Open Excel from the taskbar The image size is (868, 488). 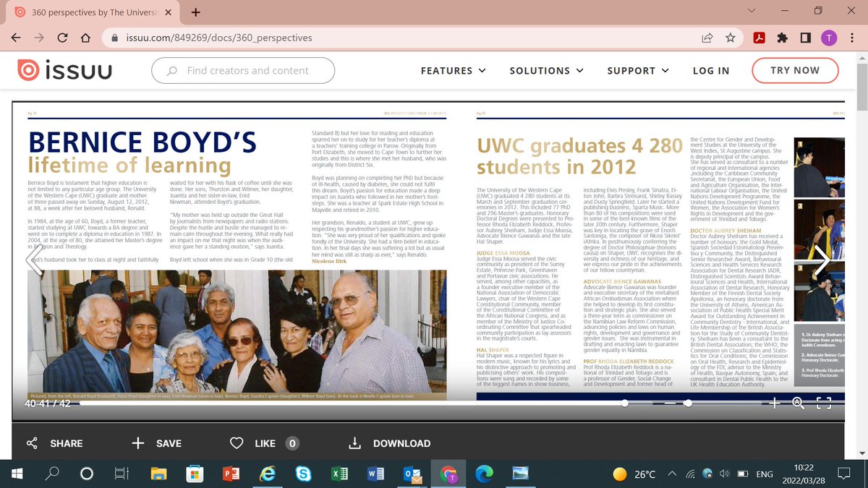point(339,474)
